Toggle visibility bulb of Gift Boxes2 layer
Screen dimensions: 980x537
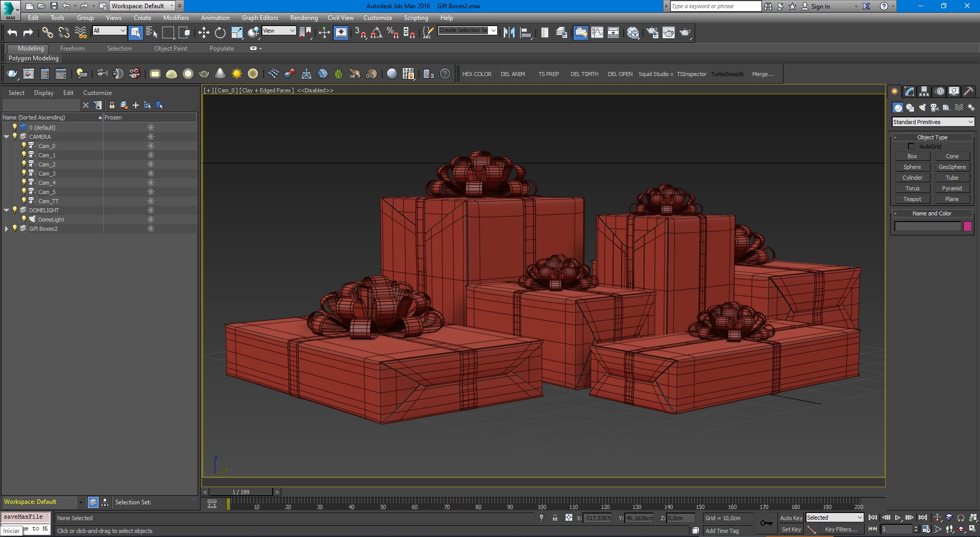[x=15, y=228]
